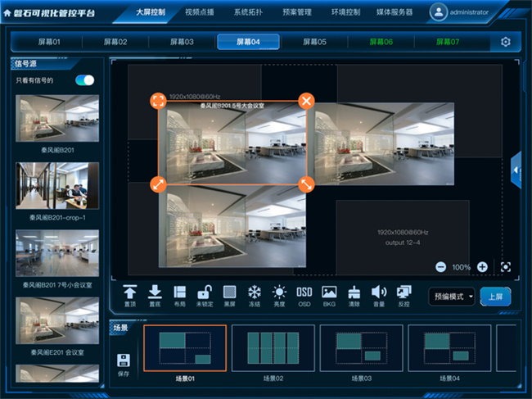
Task: Adjust brightness via 亮度 icon
Action: [279, 296]
